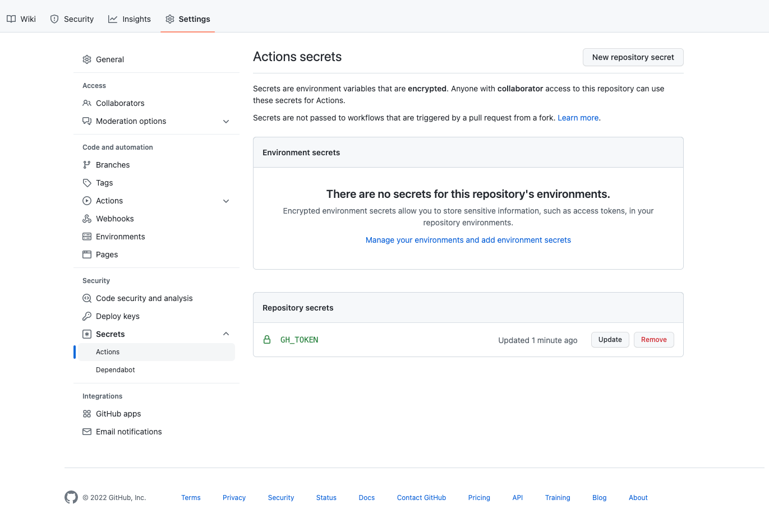
Task: Update the GH_TOKEN secret
Action: tap(610, 340)
